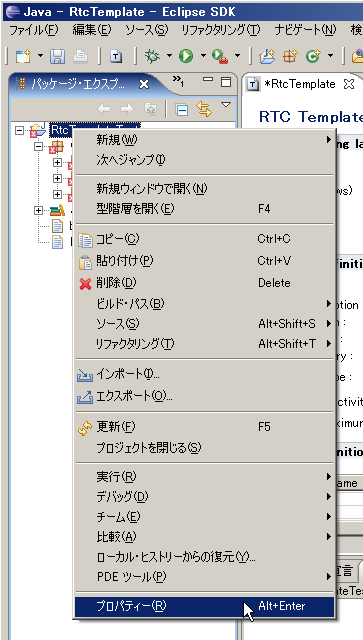Screen dimensions: 363x640
Task: Choose コピー(C) in context menu
Action: tap(205, 239)
